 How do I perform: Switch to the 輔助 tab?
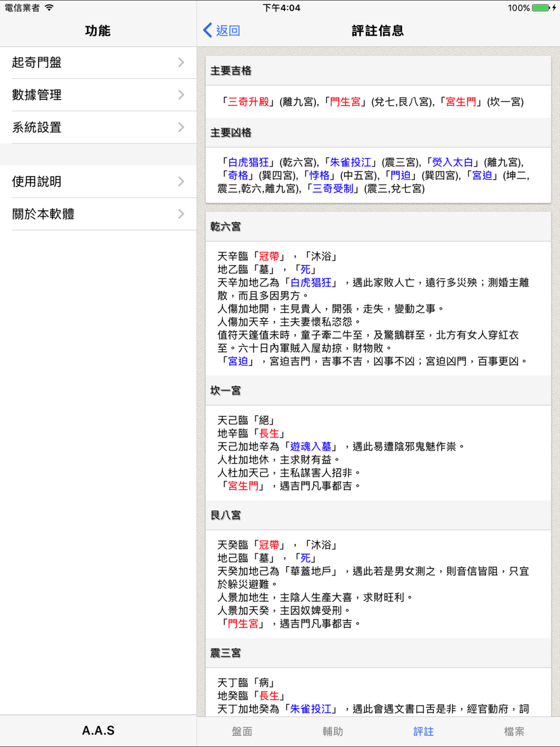click(333, 731)
